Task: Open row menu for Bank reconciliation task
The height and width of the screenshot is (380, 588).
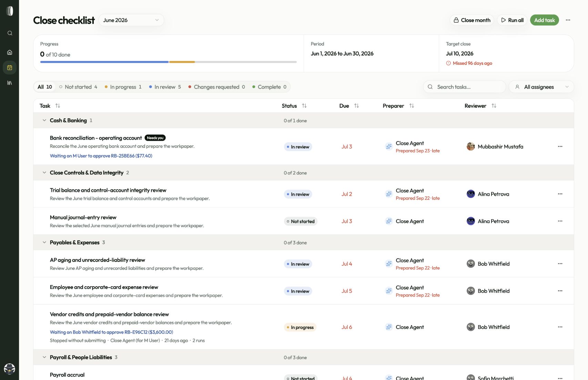Action: tap(560, 147)
